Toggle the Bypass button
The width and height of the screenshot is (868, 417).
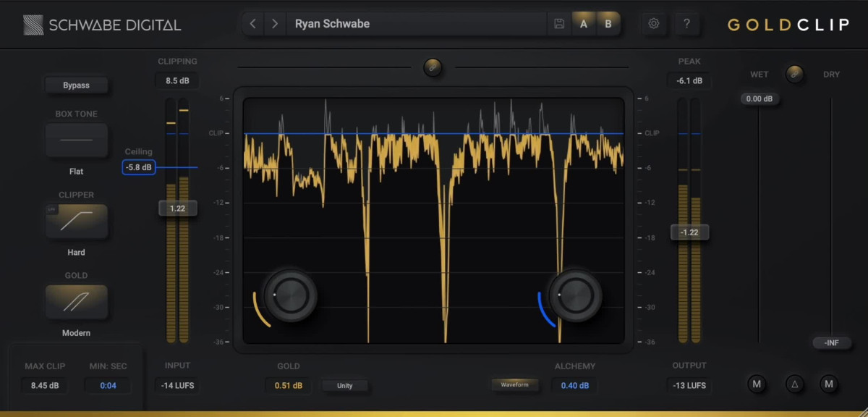click(x=76, y=85)
